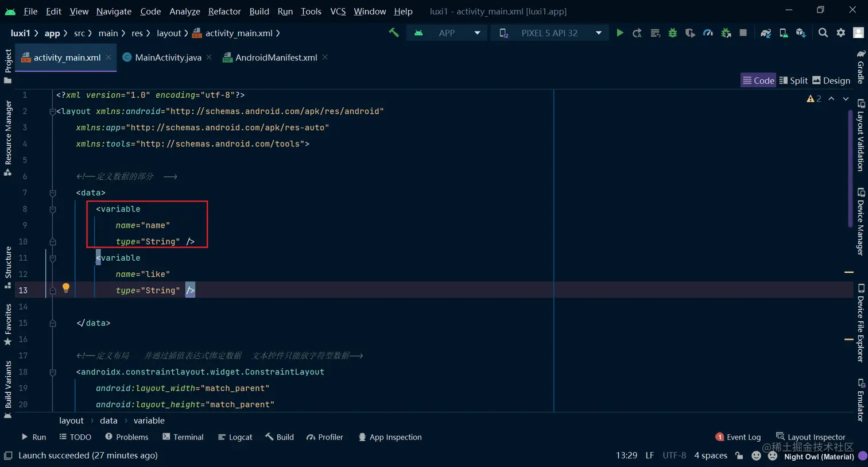Collapse the data tag fold on line 7
The width and height of the screenshot is (868, 467).
52,193
